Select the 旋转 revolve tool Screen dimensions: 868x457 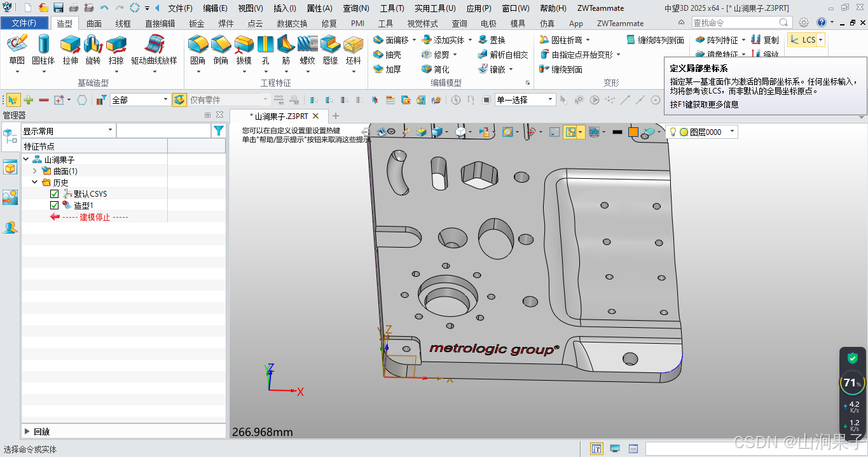[93, 50]
